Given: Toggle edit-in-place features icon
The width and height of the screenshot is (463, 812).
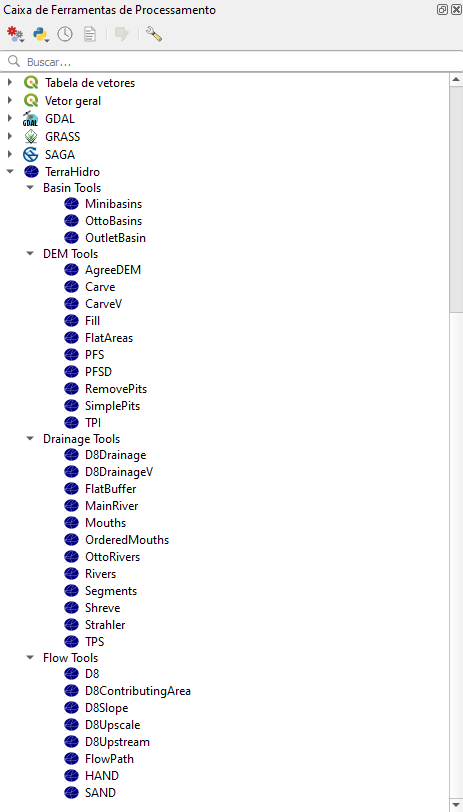Looking at the screenshot, I should [x=122, y=35].
